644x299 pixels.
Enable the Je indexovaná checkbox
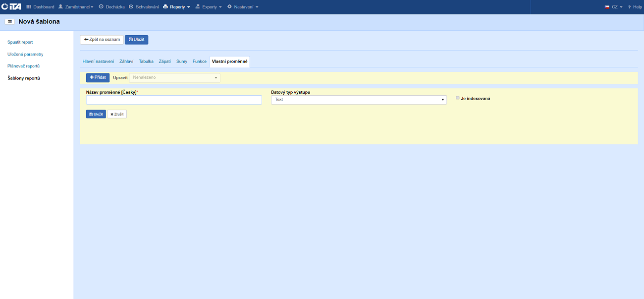point(458,98)
